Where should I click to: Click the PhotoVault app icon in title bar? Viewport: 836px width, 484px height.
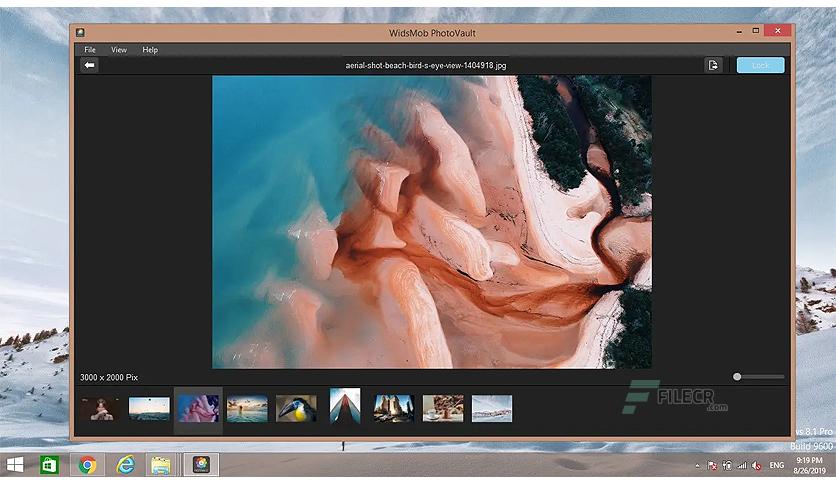[80, 33]
